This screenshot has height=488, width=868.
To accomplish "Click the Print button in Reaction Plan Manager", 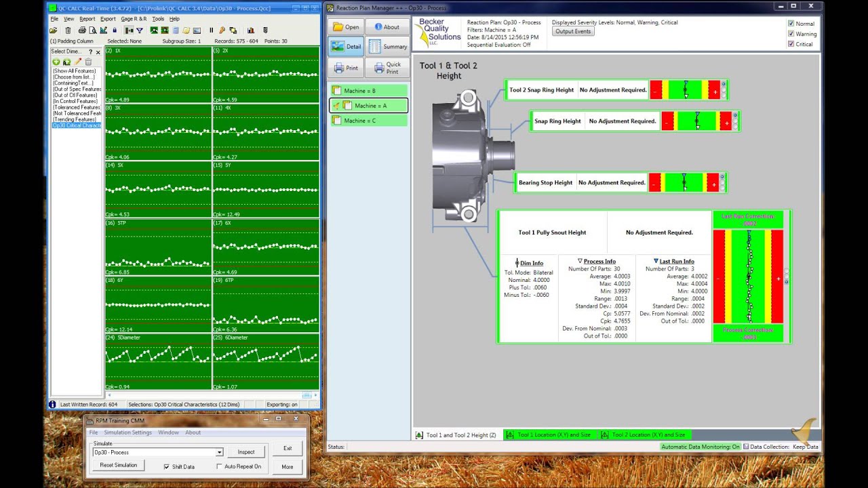I will click(x=346, y=68).
